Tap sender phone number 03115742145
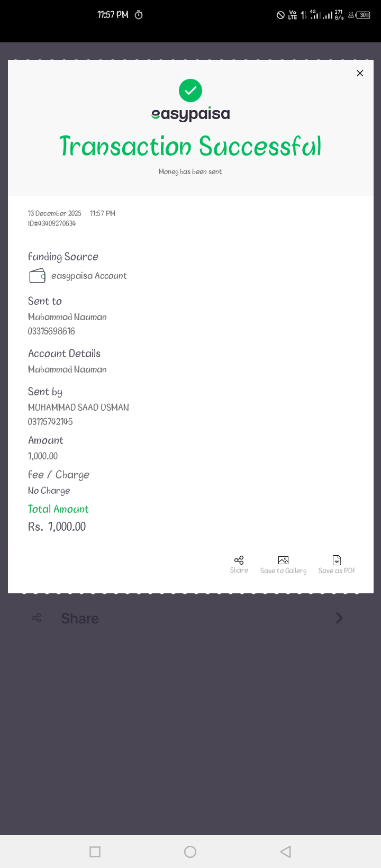Screen dimensions: 381x868 (50, 422)
